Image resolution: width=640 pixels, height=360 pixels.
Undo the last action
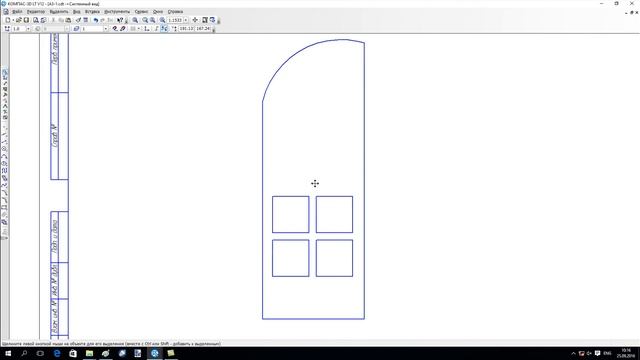click(96, 20)
